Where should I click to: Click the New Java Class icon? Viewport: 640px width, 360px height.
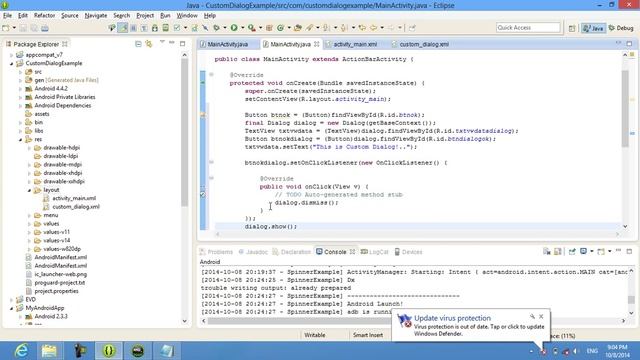[280, 28]
